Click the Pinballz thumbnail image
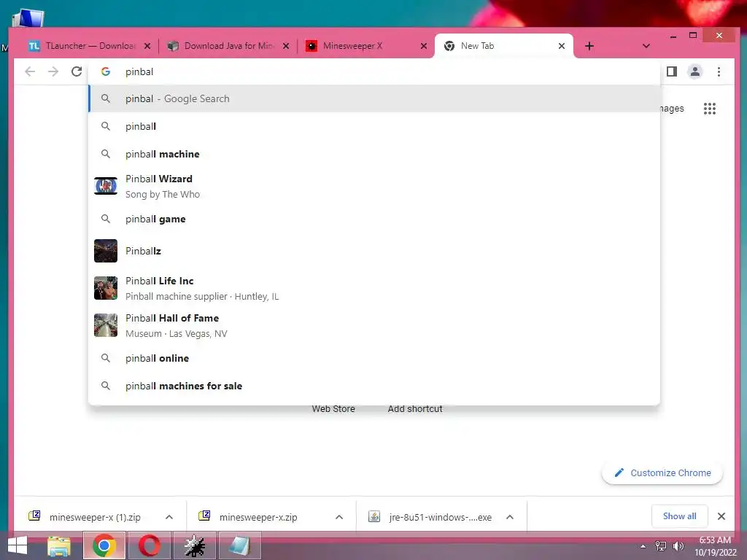Screen dimensions: 747x560 106,251
